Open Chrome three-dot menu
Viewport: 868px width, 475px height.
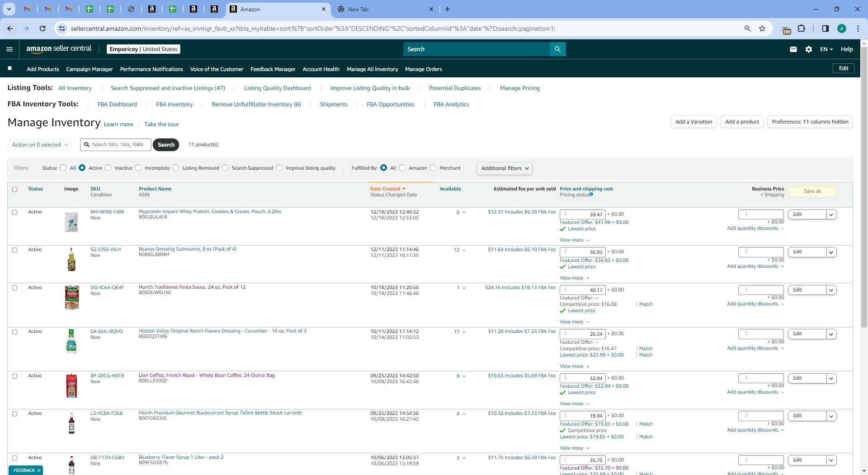click(x=858, y=28)
